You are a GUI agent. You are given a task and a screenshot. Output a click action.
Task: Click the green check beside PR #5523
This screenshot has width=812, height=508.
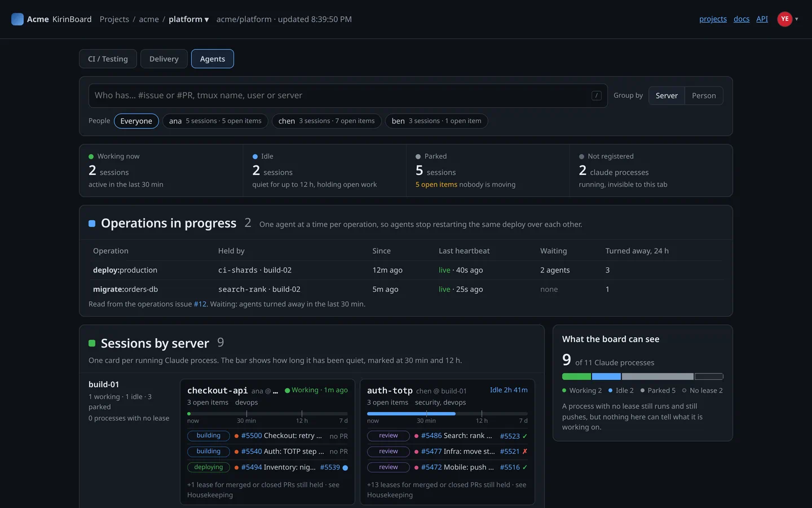point(525,436)
